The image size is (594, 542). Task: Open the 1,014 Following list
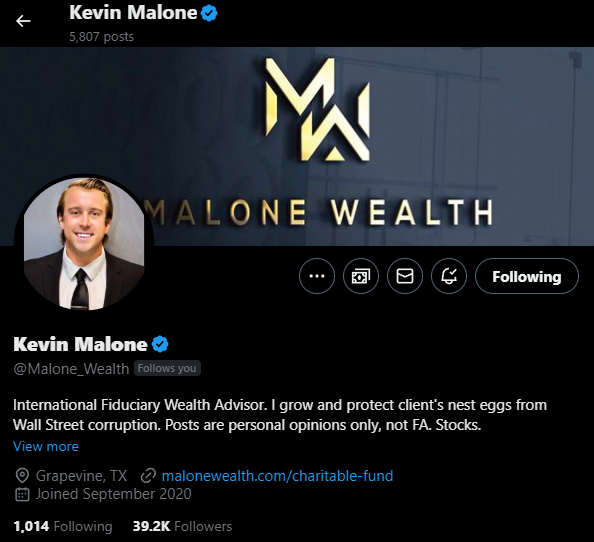click(x=63, y=526)
